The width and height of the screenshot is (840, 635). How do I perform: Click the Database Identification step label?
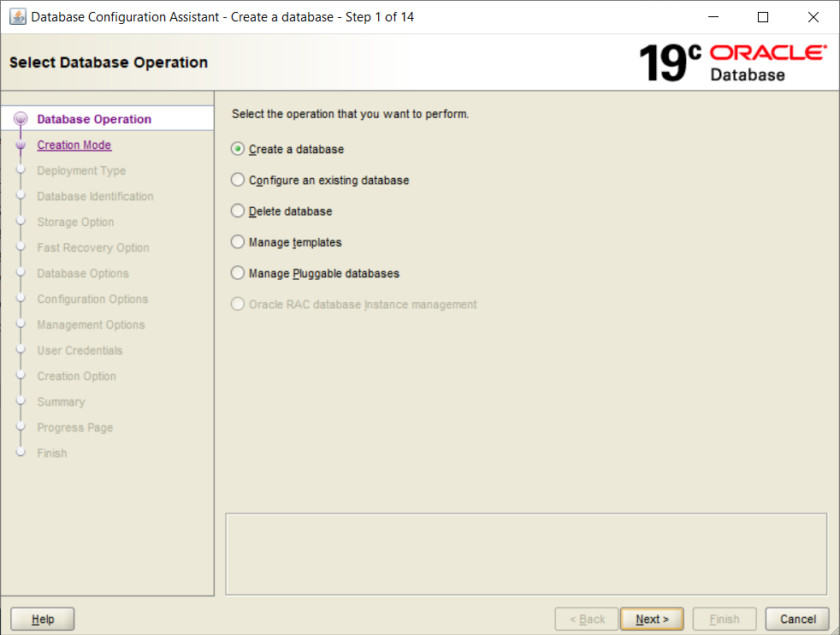[x=95, y=196]
